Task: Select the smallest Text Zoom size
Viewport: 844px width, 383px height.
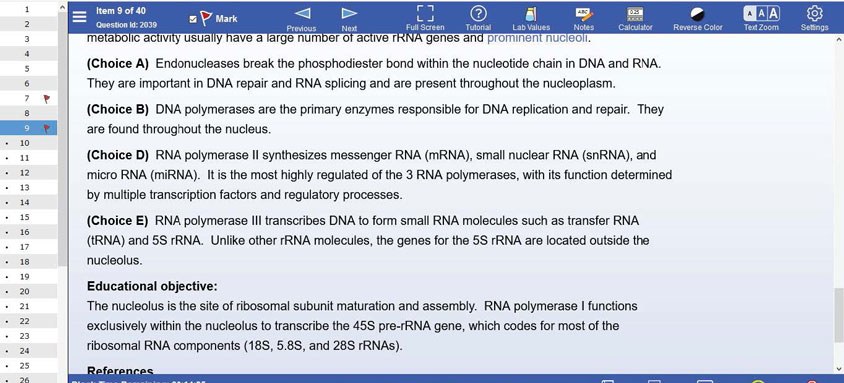Action: click(x=751, y=13)
